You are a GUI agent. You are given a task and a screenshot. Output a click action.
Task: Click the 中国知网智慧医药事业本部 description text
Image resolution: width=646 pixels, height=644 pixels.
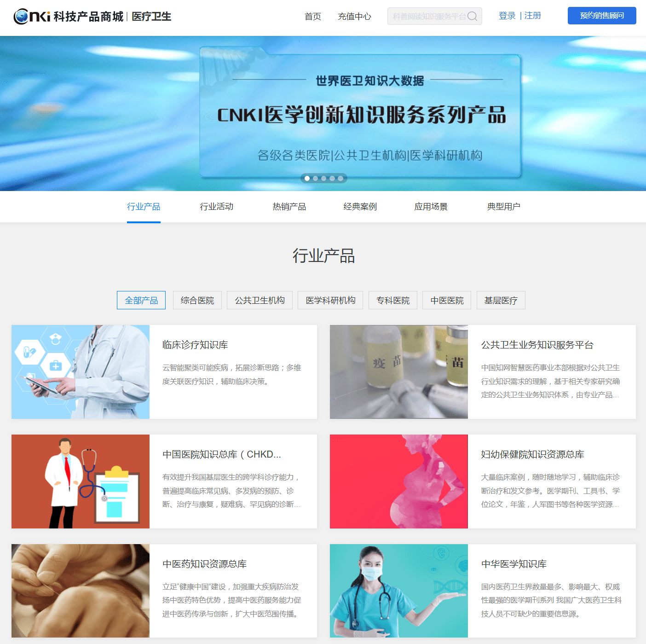pyautogui.click(x=550, y=381)
